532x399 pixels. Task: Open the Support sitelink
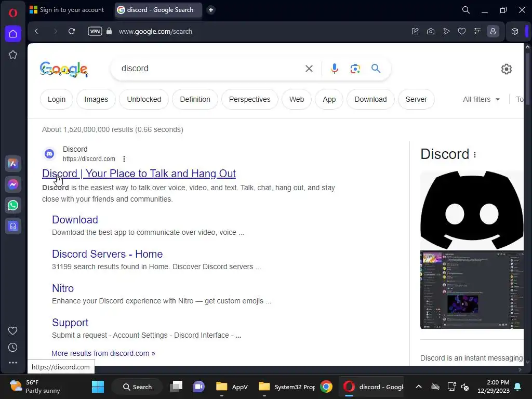(70, 322)
